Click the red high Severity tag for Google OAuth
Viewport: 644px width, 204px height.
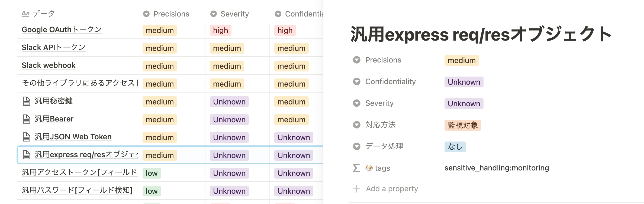[x=220, y=30]
